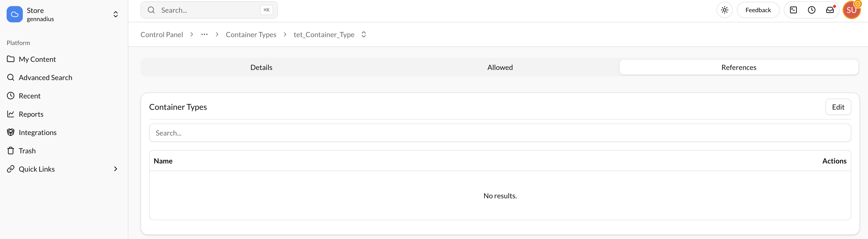This screenshot has height=239, width=868.
Task: Open the breadcrumb ellipsis menu
Action: pos(204,34)
